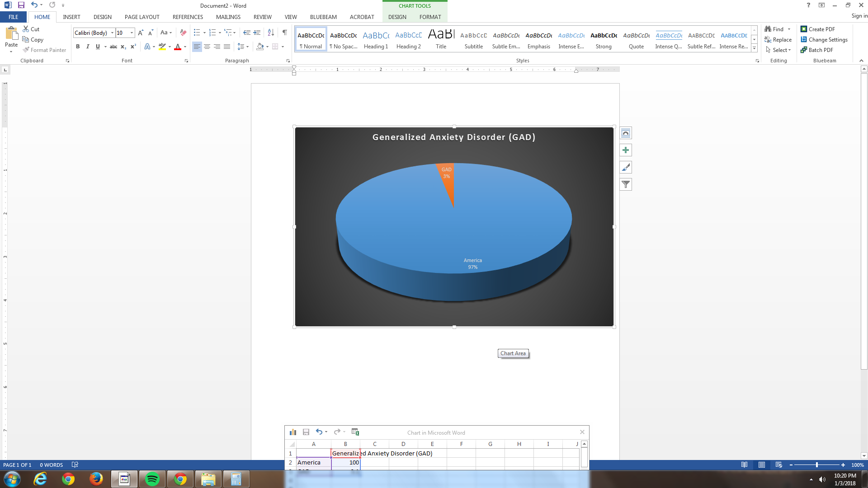Apply the Heading 1 style

tap(376, 39)
